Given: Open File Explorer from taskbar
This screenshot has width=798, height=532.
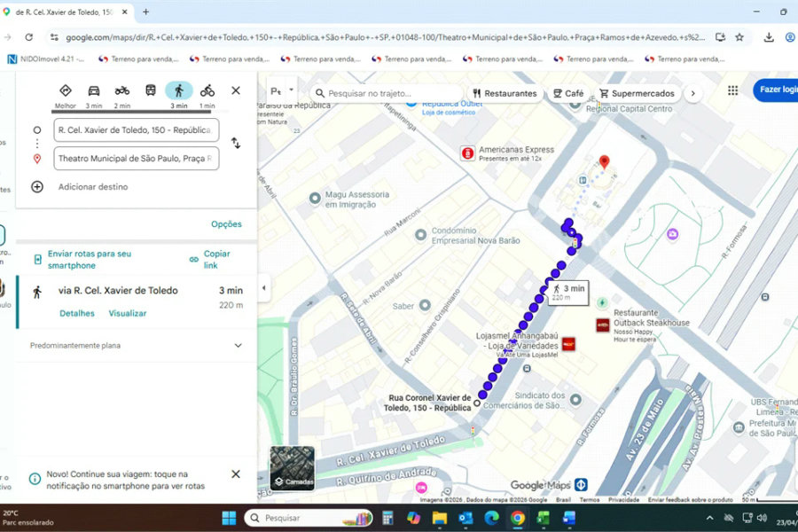Looking at the screenshot, I should [x=439, y=518].
